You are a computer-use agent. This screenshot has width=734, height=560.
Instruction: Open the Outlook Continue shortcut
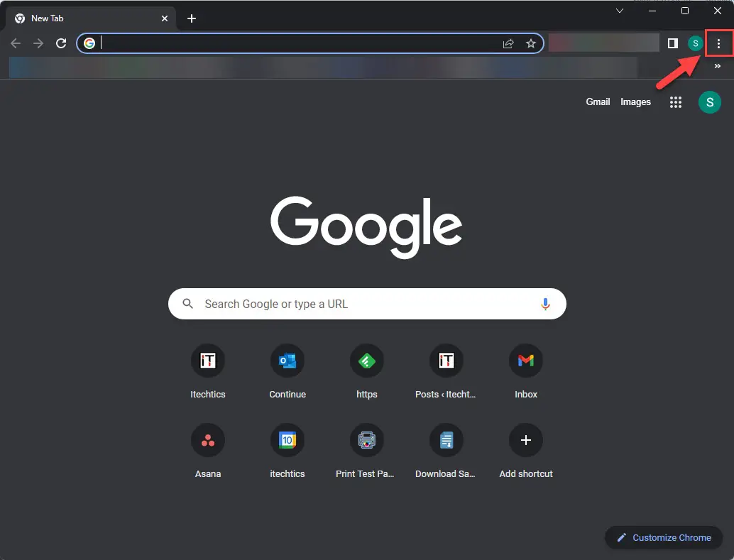click(287, 361)
